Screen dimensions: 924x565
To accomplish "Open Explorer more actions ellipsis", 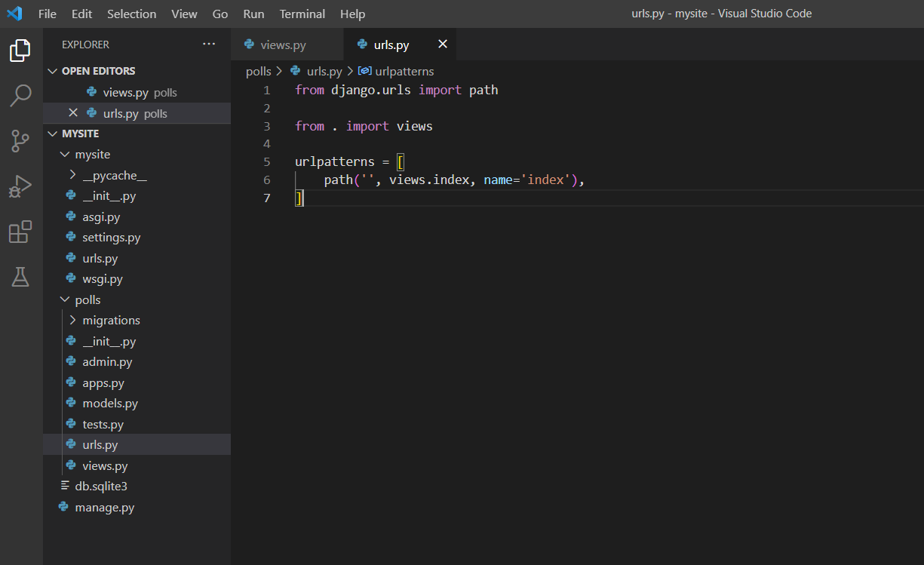I will click(x=209, y=45).
